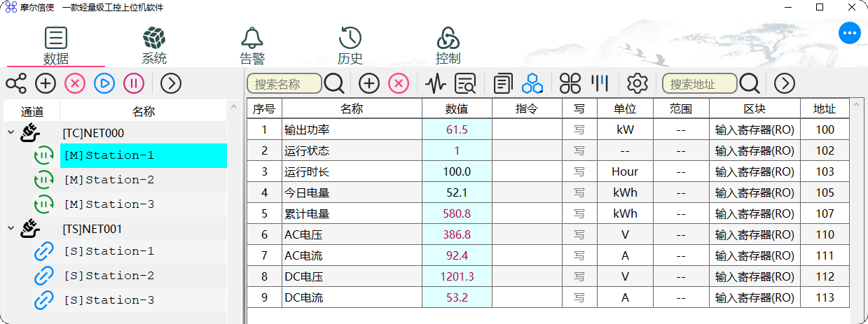Click the 通道 column header in tree
The width and height of the screenshot is (868, 324).
pos(32,111)
